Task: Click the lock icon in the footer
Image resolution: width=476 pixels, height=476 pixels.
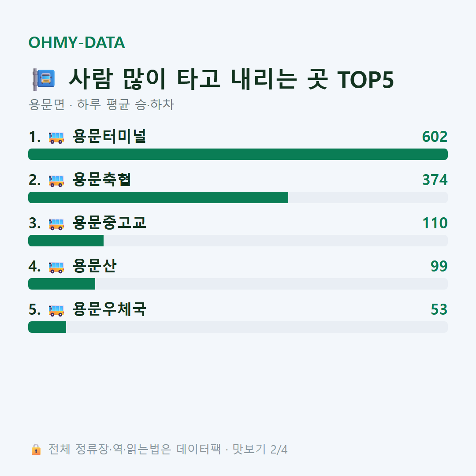Action: click(36, 449)
